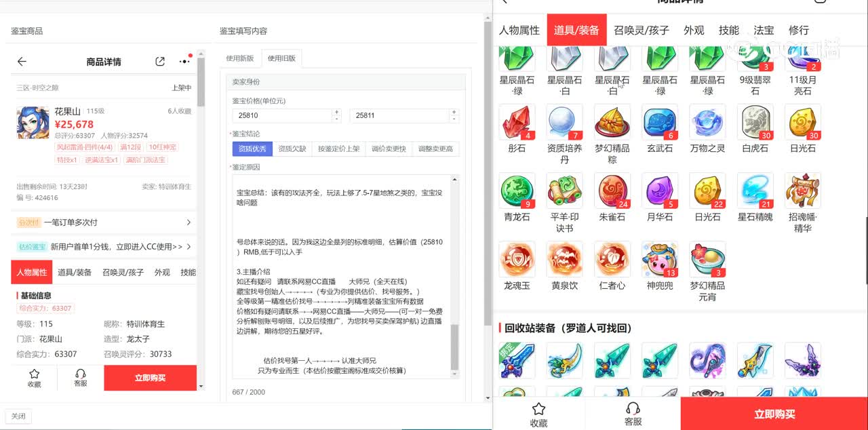
Task: Open the 技能 tab in the right panel
Action: tap(729, 30)
